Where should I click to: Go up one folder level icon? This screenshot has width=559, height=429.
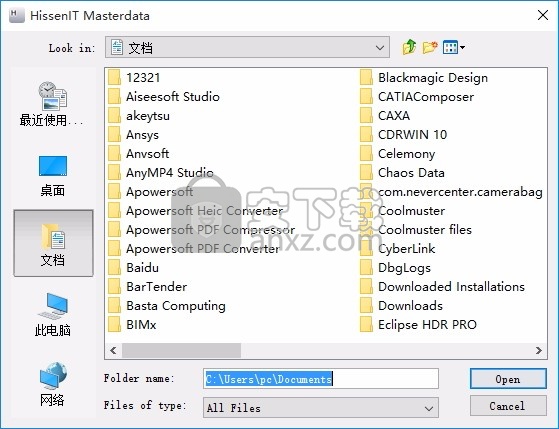pos(409,47)
